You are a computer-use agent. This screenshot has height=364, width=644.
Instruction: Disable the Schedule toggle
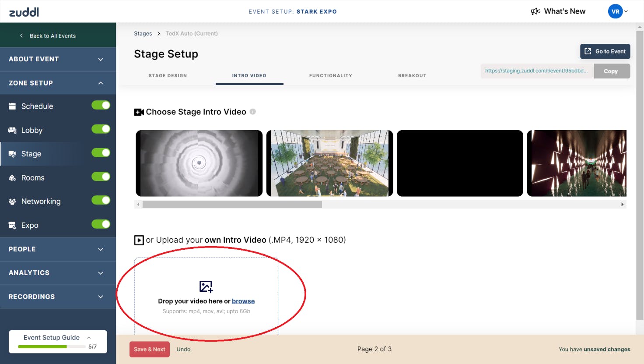(x=101, y=105)
